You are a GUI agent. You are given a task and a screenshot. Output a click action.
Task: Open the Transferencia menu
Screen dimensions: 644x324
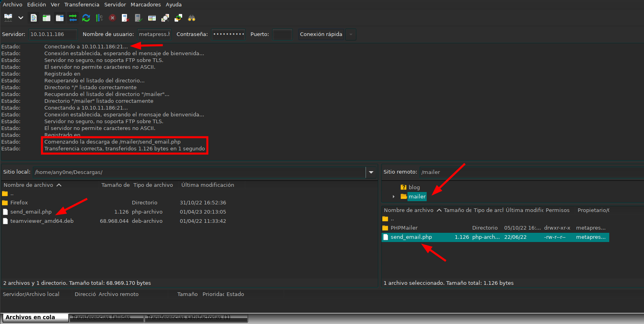pos(82,4)
